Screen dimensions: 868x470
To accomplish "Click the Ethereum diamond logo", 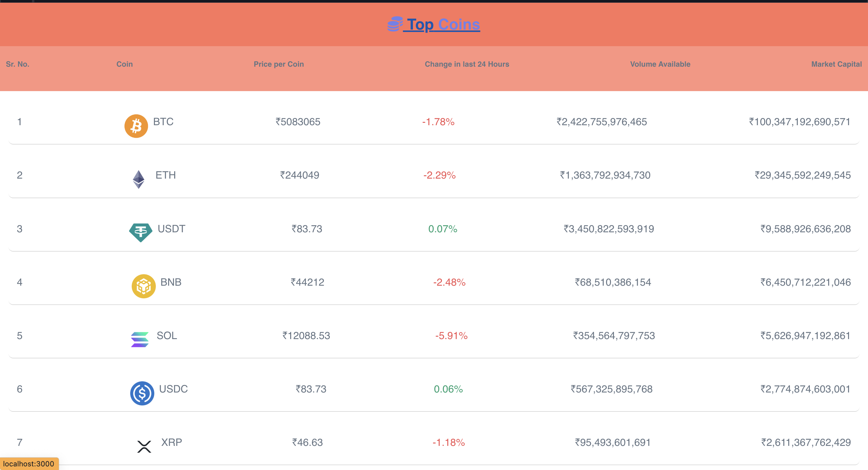I will click(x=139, y=179).
